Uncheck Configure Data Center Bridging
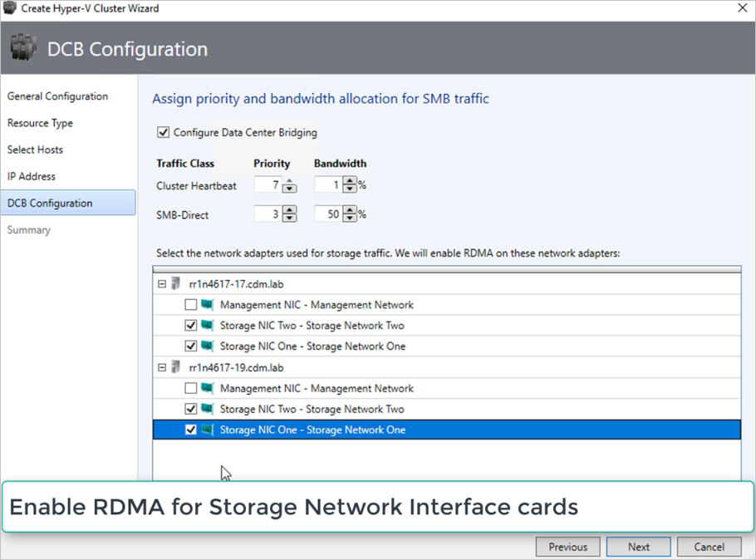756x560 pixels. (x=163, y=131)
